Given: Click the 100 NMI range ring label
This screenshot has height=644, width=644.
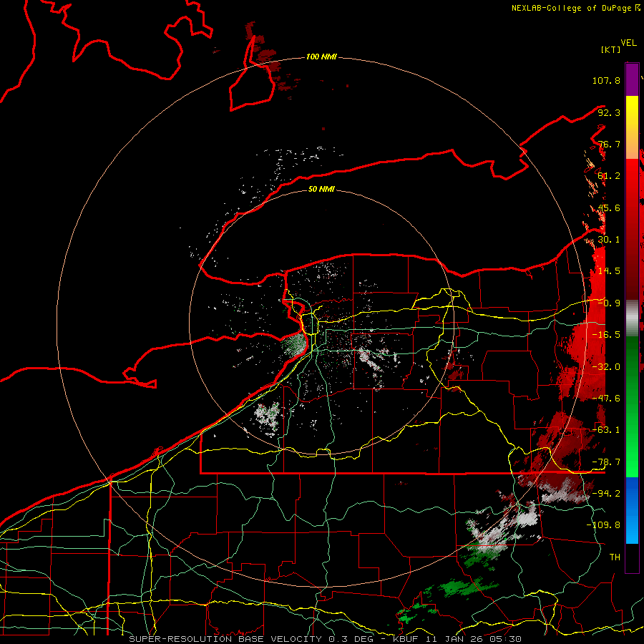Looking at the screenshot, I should [x=321, y=57].
